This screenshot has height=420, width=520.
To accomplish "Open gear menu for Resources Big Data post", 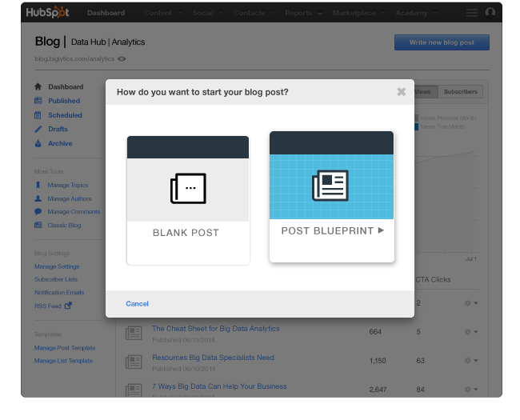I will click(x=471, y=360).
